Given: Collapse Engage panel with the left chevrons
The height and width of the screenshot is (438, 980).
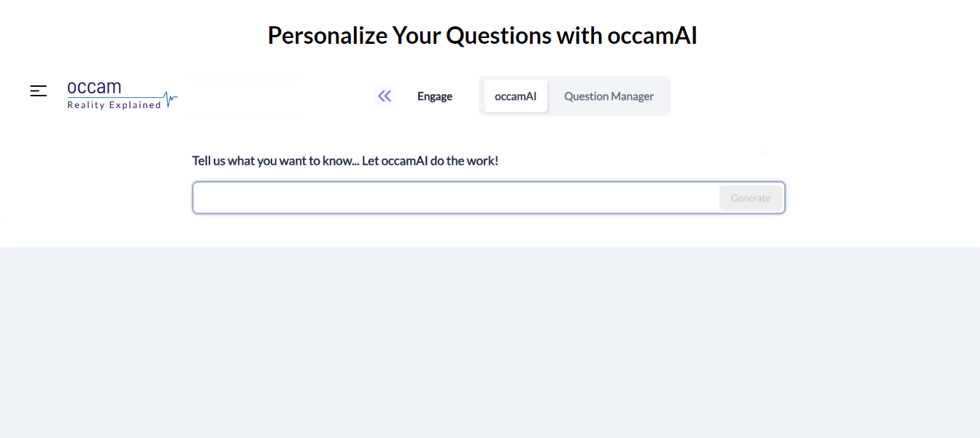Looking at the screenshot, I should pos(385,96).
